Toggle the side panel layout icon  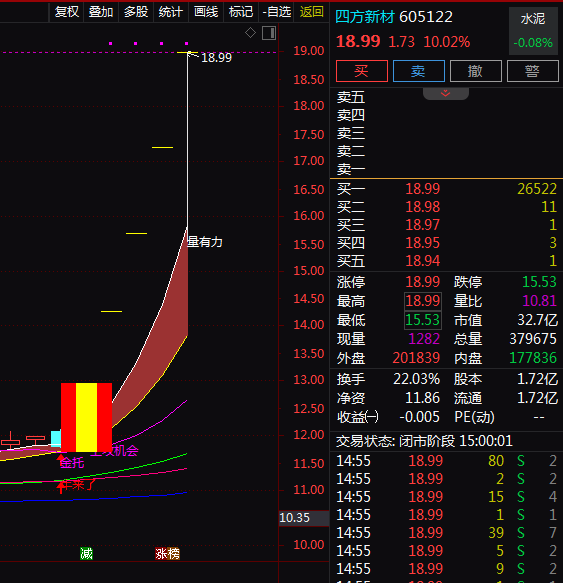pyautogui.click(x=269, y=33)
